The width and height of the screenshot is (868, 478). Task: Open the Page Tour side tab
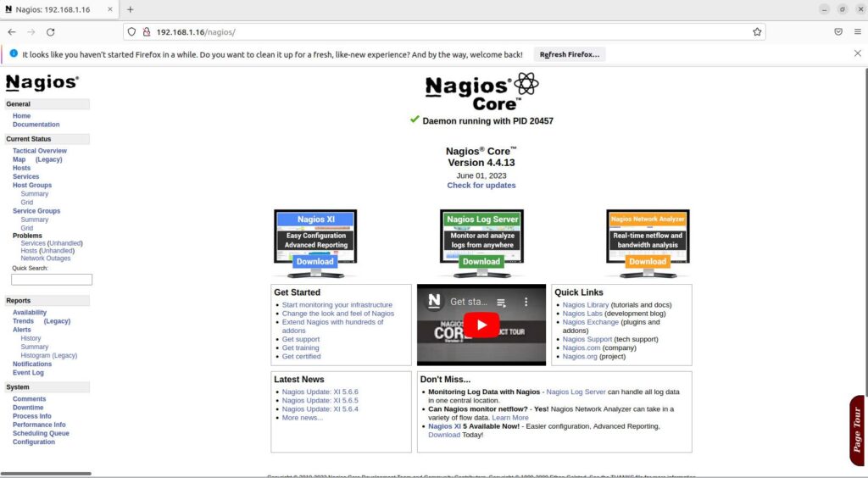[x=857, y=431]
